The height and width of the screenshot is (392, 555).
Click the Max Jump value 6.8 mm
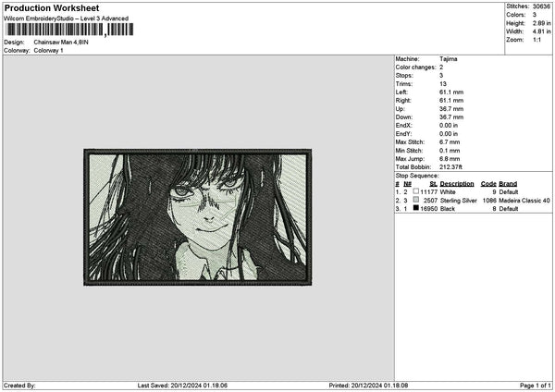click(x=450, y=159)
